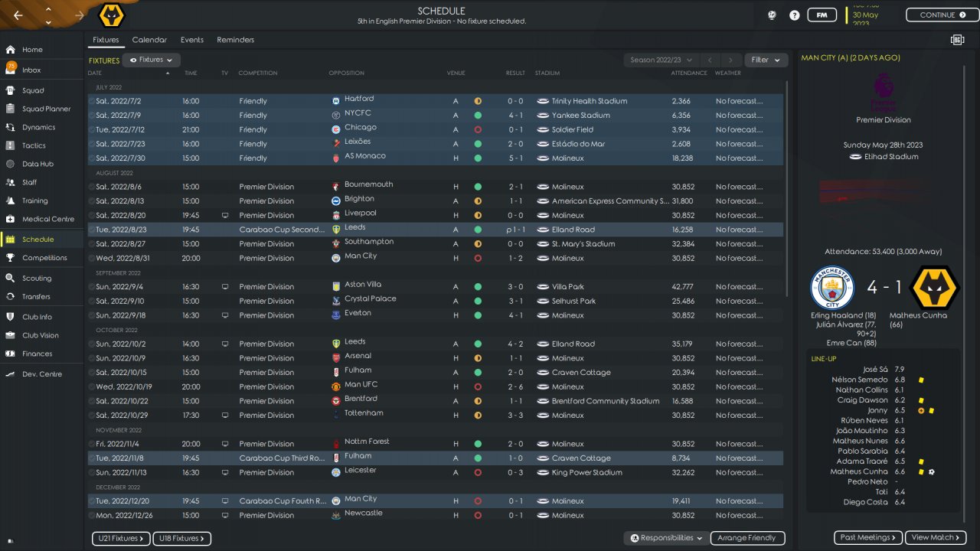This screenshot has width=980, height=551.
Task: Open the world search globe icon
Action: point(773,15)
